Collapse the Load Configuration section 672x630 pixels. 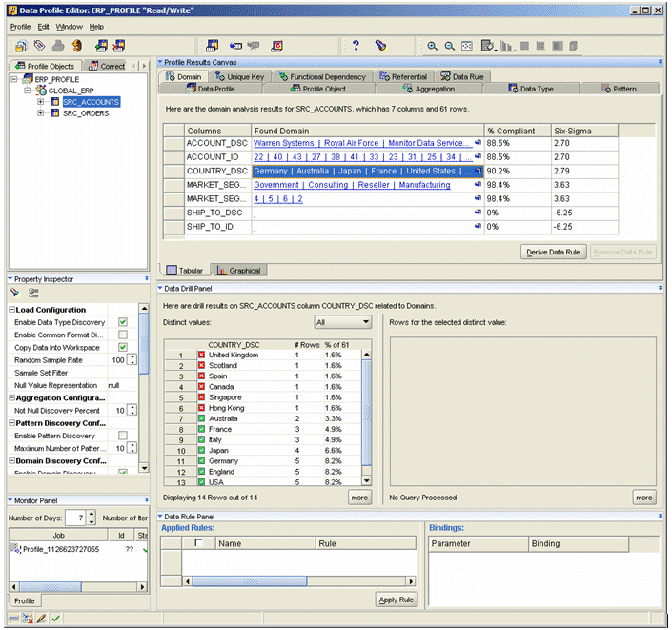(10, 310)
